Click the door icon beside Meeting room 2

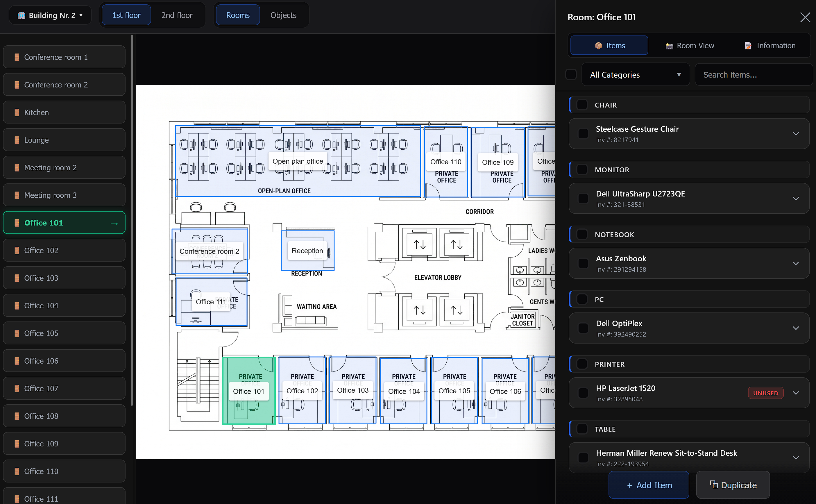point(17,168)
